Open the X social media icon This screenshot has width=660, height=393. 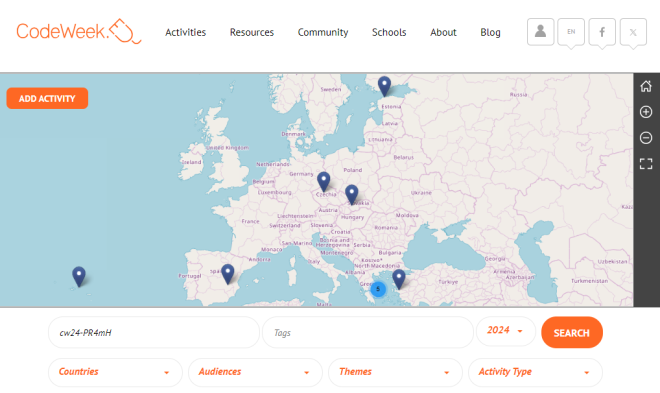pos(633,32)
